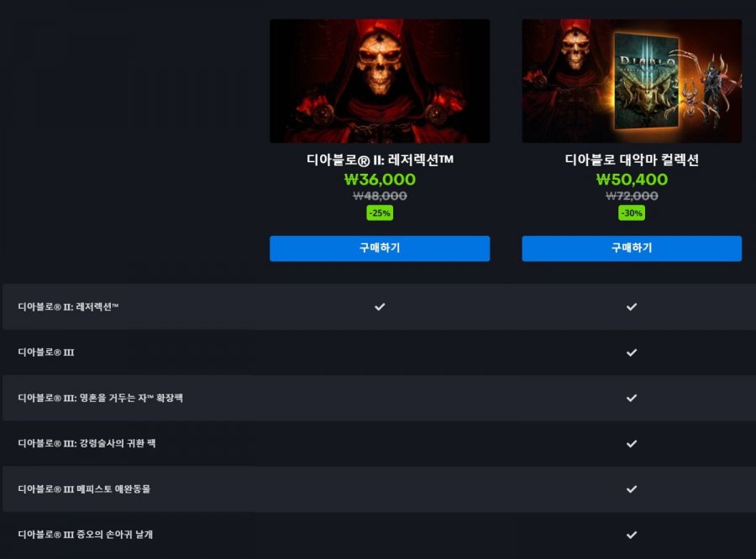Click the -25% discount badge
Image resolution: width=756 pixels, height=559 pixels.
coord(380,213)
